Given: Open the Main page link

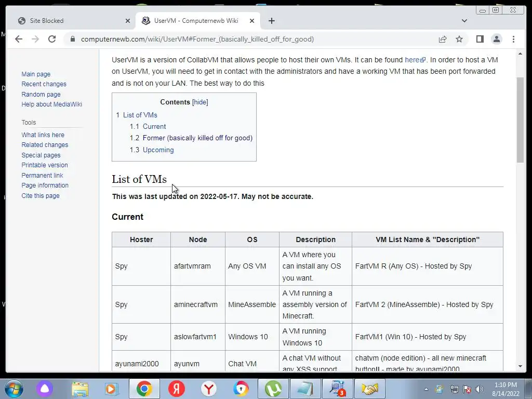Looking at the screenshot, I should [36, 74].
